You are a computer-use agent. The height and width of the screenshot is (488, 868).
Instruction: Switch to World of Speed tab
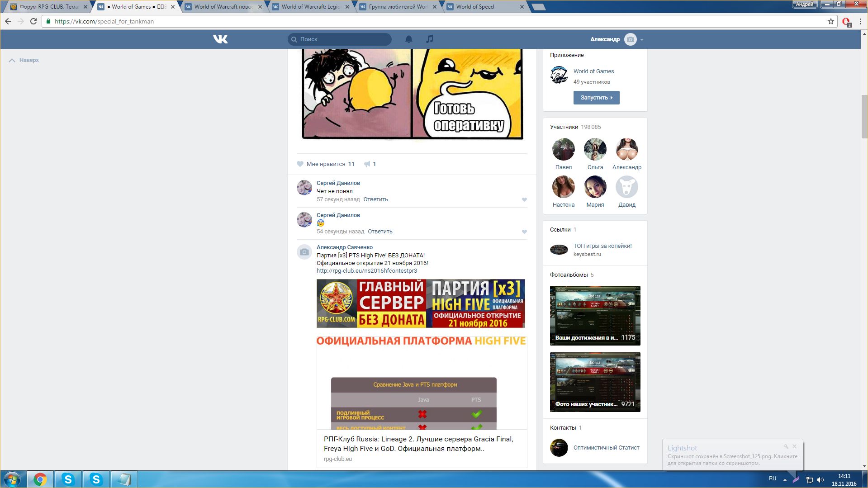click(x=485, y=7)
